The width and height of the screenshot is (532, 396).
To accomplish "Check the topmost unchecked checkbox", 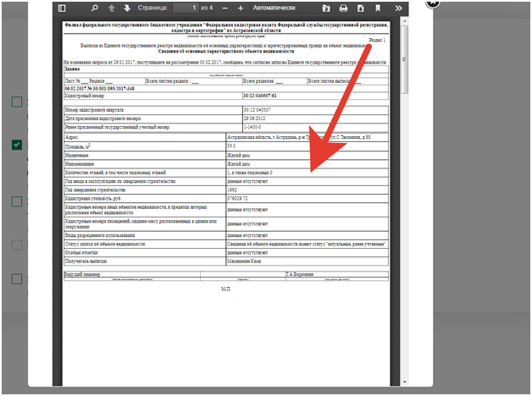I will (x=16, y=102).
